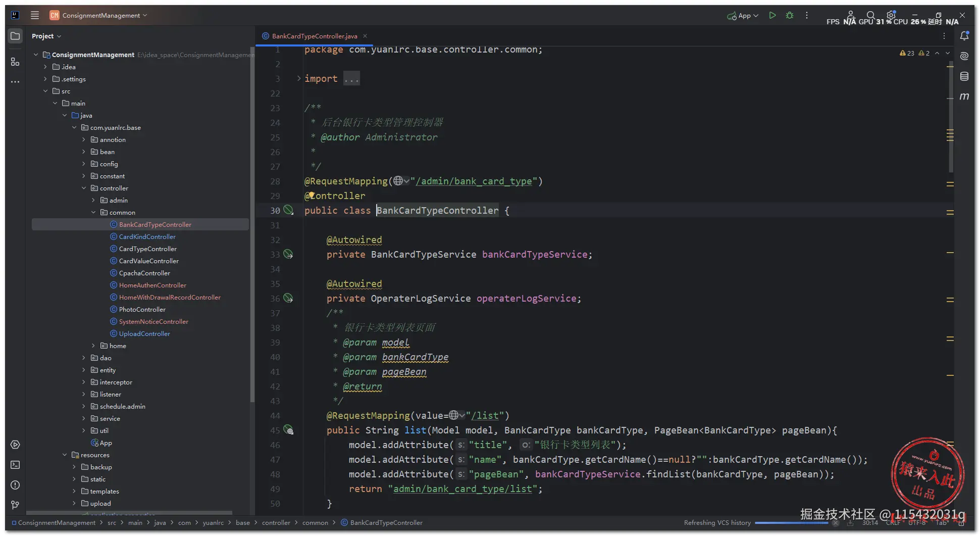Open the Database tool window
Viewport: 980px width, 536px height.
[964, 76]
